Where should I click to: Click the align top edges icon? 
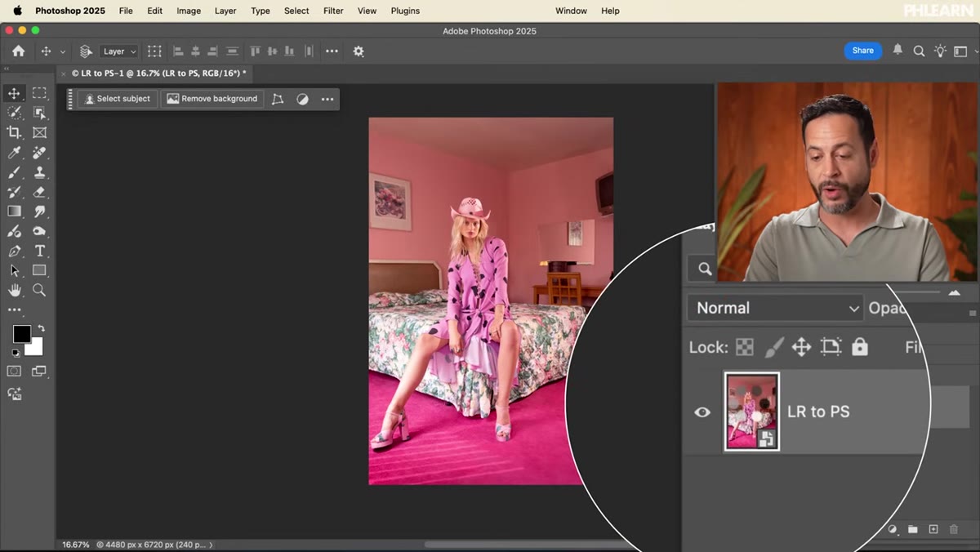[255, 51]
